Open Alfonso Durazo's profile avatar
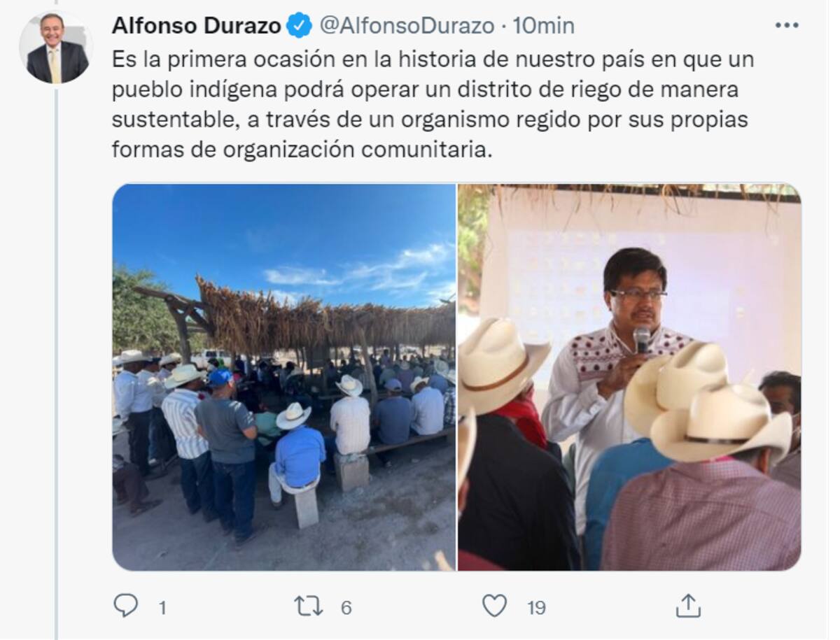This screenshot has width=840, height=640. (x=56, y=48)
